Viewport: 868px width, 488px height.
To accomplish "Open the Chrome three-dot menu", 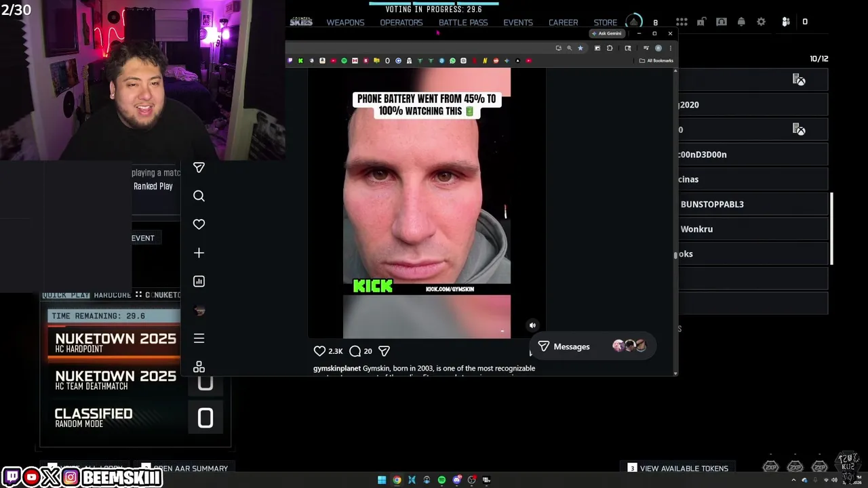I will (670, 48).
